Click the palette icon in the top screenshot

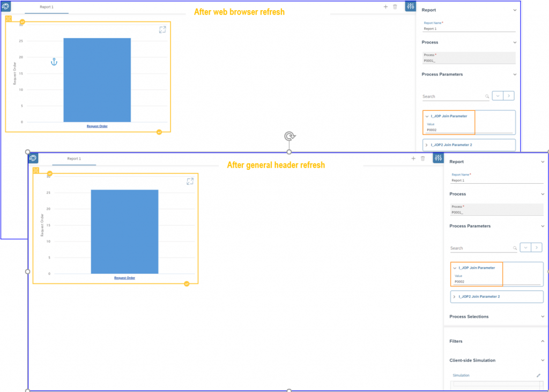[x=6, y=6]
